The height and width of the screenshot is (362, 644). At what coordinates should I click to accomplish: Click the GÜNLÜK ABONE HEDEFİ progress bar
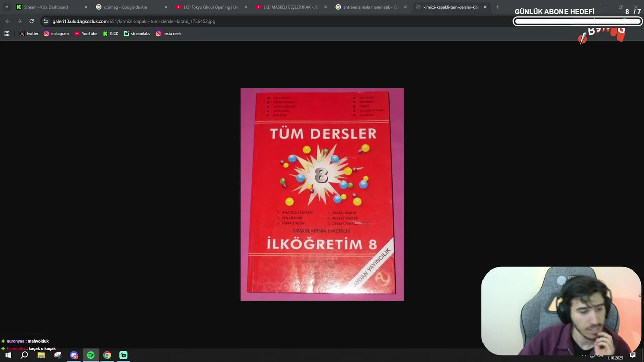coord(578,22)
